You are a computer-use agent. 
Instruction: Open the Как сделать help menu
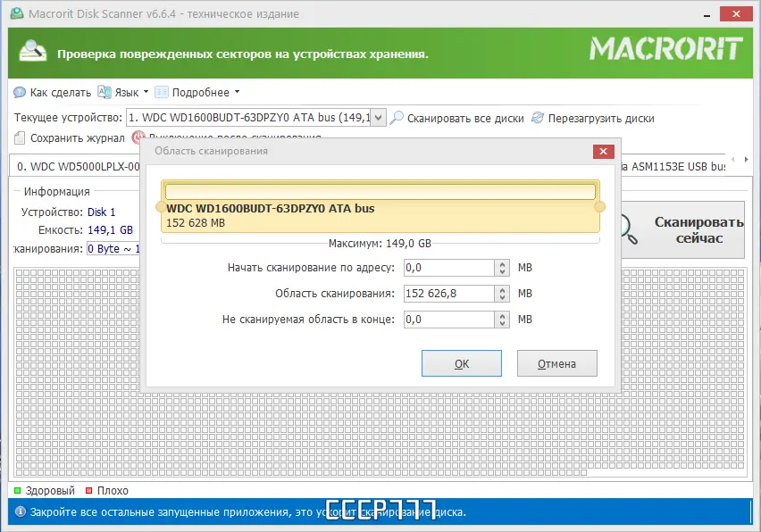[53, 92]
